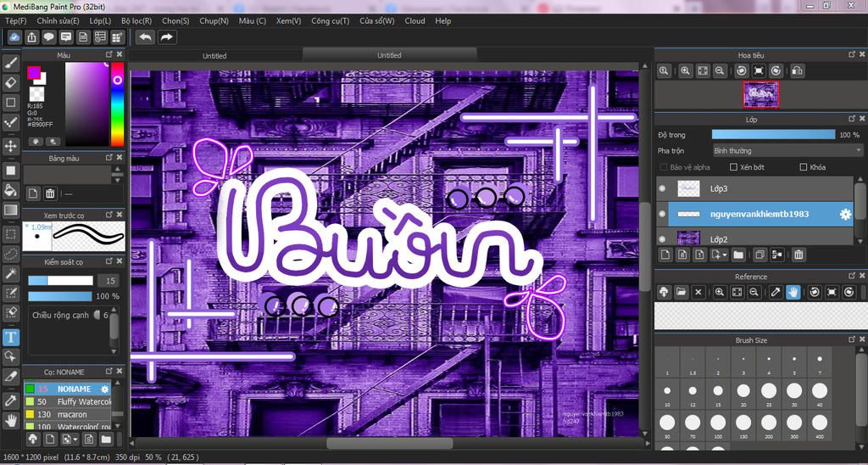Open the Công cụ(T) menu
The image size is (868, 465).
pos(331,21)
